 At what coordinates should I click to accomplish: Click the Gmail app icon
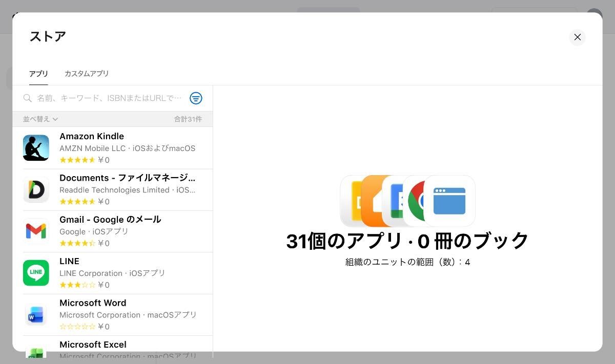pos(36,231)
